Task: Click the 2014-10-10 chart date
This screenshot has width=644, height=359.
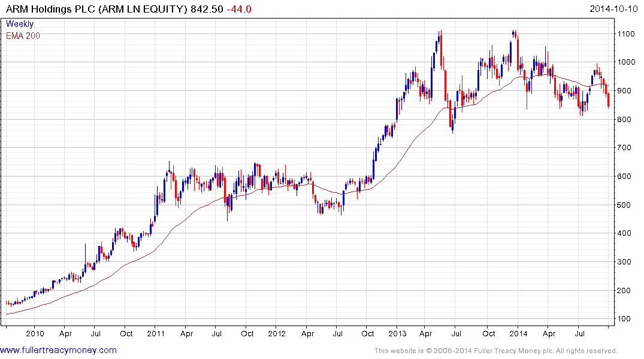Action: click(613, 8)
